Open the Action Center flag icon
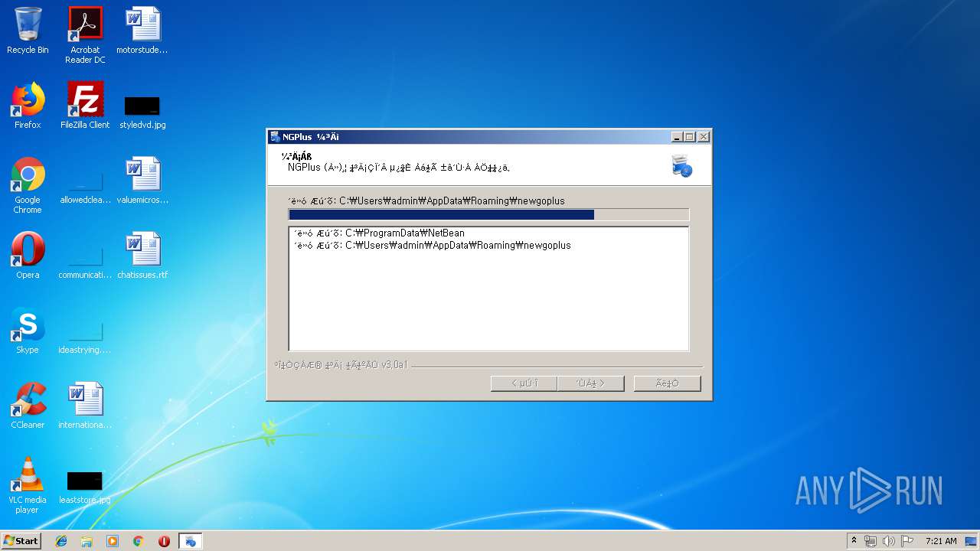Image resolution: width=980 pixels, height=551 pixels. pyautogui.click(x=907, y=541)
